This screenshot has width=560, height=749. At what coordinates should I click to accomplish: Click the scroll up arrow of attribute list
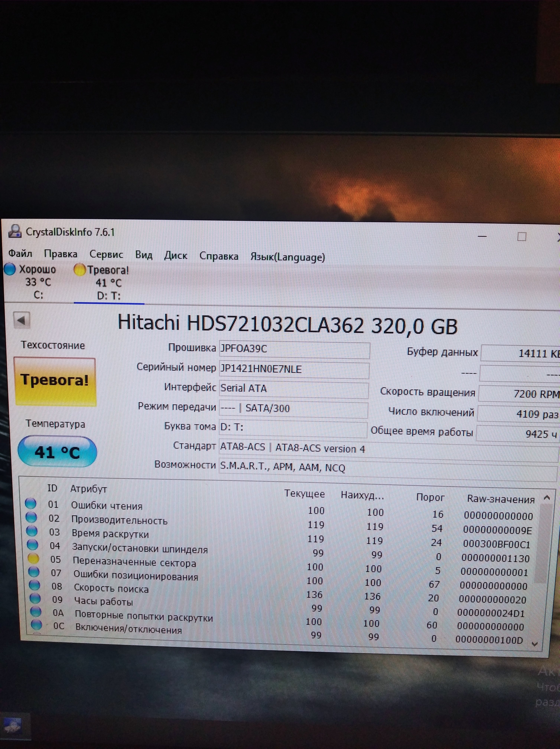click(x=547, y=498)
